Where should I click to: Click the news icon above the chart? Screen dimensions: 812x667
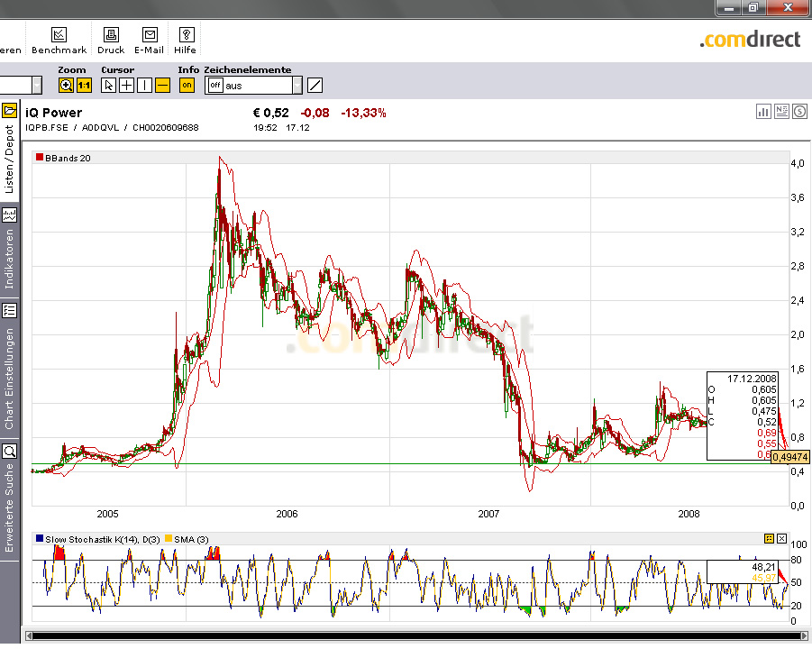pos(780,111)
